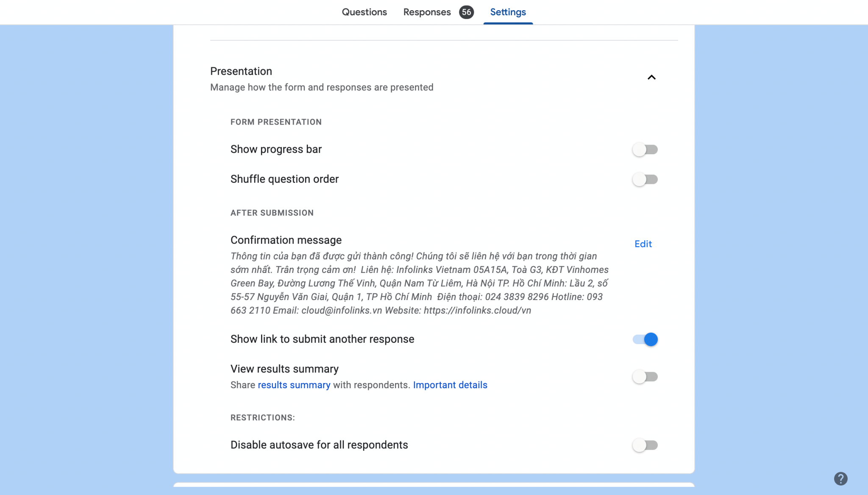Click the response count badge showing 56
Viewport: 868px width, 495px height.
click(467, 12)
